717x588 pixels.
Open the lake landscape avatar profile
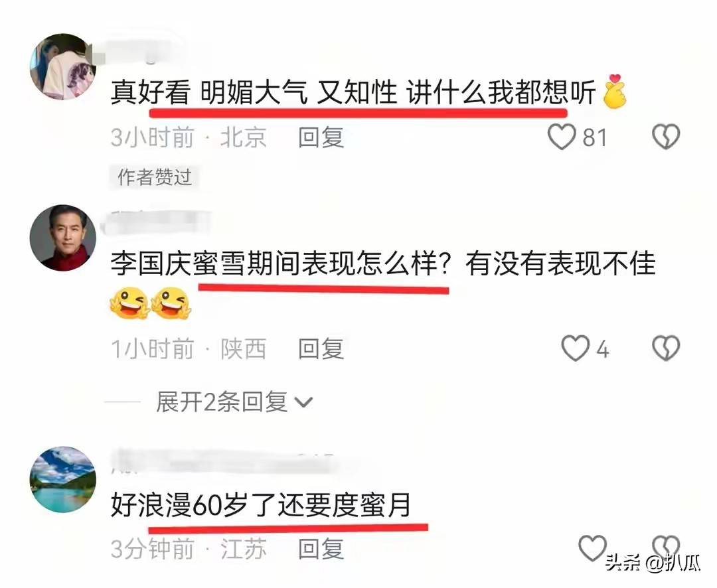click(63, 479)
